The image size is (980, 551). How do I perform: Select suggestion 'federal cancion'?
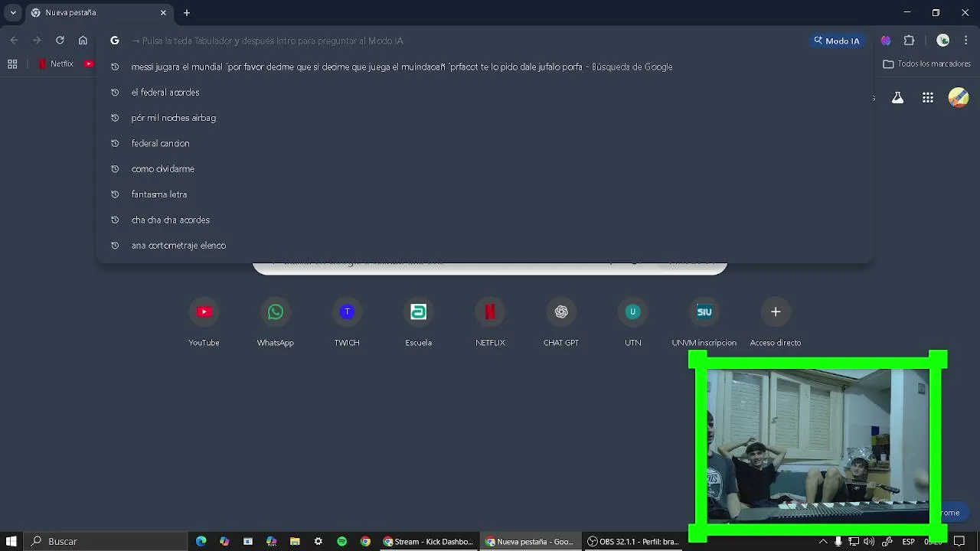point(484,143)
